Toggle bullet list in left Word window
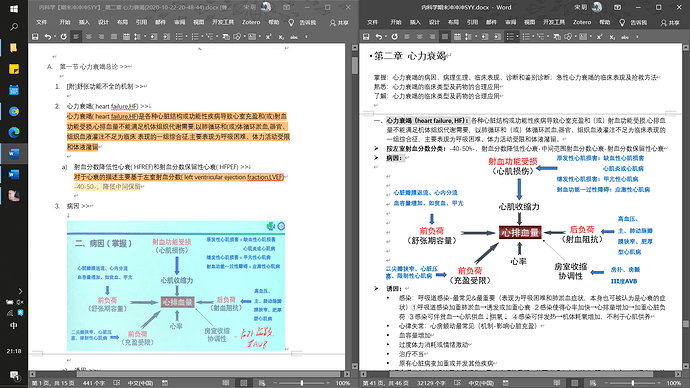 click(179, 37)
